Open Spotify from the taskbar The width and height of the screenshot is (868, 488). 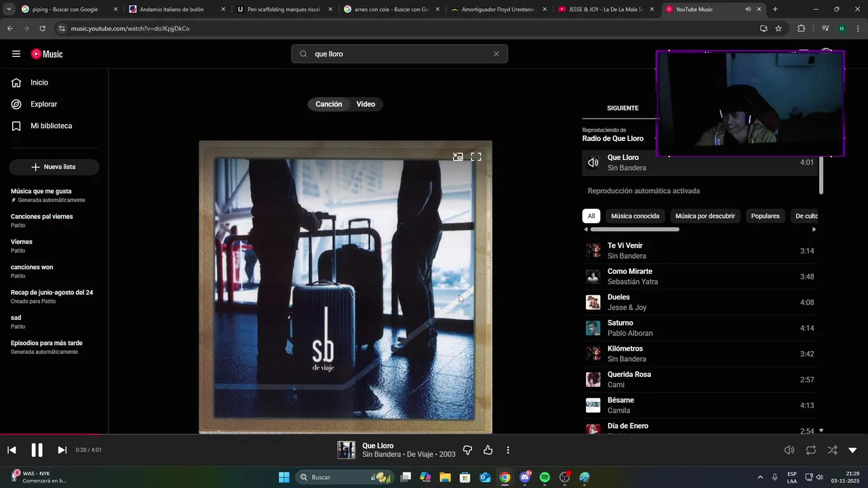(x=545, y=477)
